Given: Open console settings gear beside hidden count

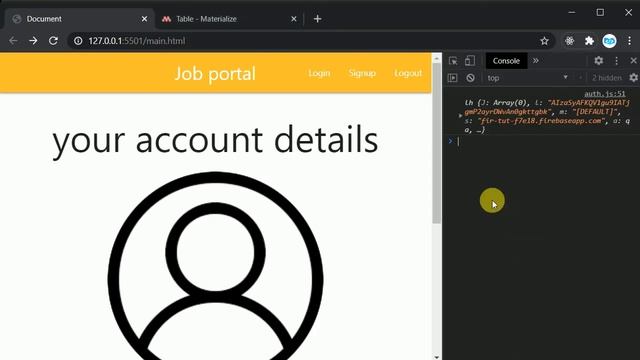Looking at the screenshot, I should [633, 78].
